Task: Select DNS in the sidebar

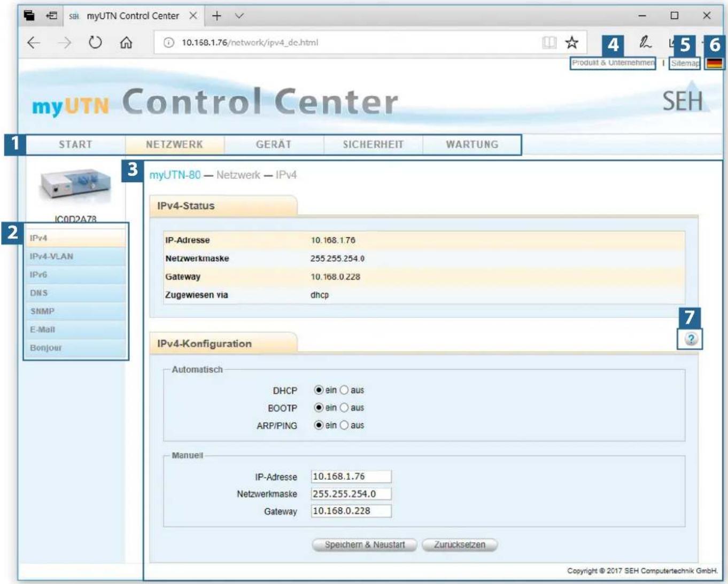Action: pos(75,293)
